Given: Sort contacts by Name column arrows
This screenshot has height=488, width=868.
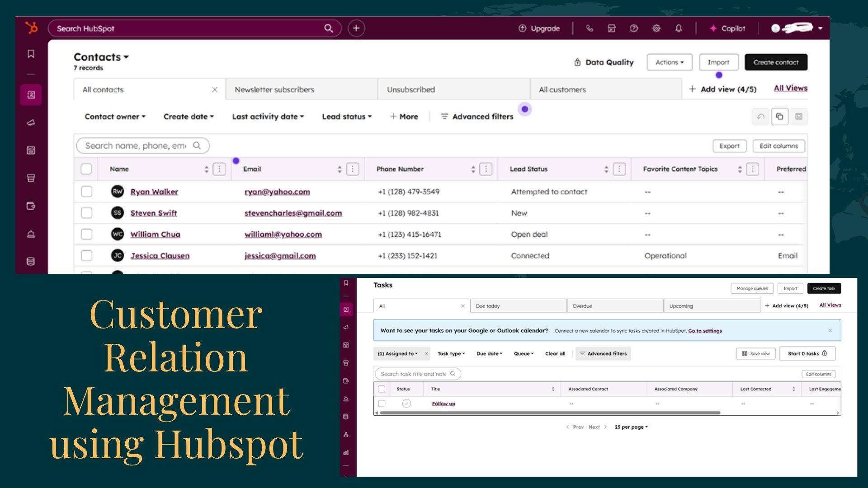Looking at the screenshot, I should click(207, 169).
